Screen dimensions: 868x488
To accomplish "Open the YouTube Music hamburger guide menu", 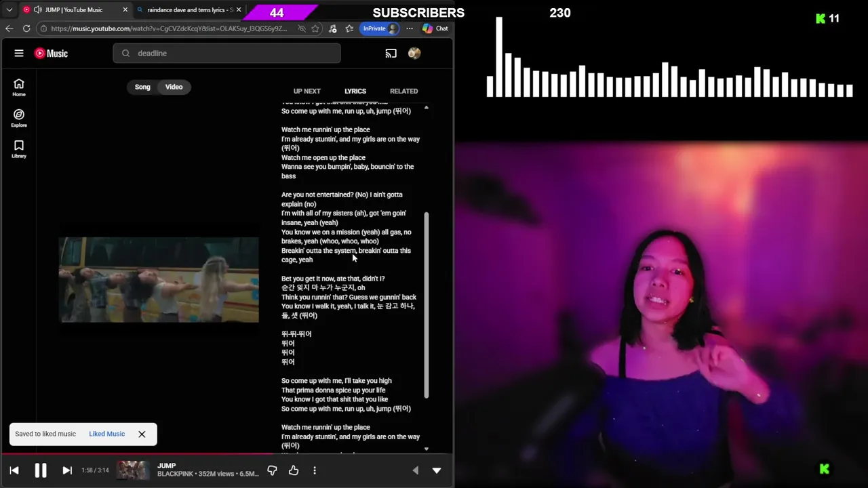I will coord(19,53).
